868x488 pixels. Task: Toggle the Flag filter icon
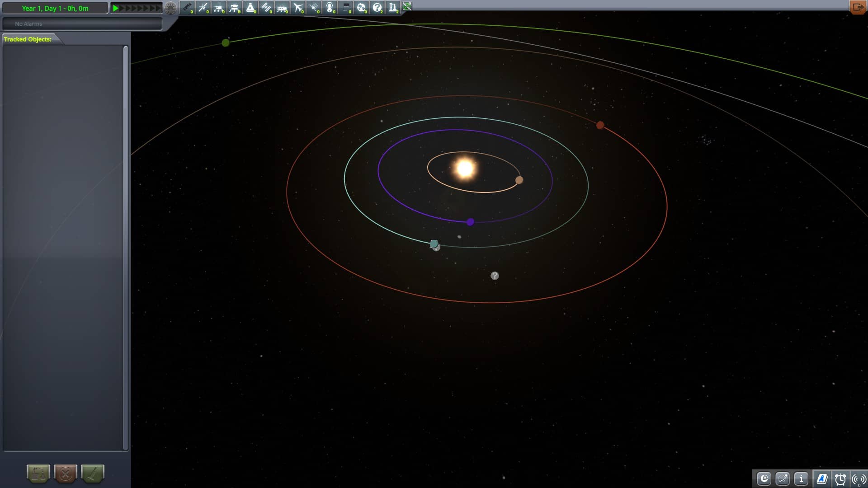tap(345, 8)
